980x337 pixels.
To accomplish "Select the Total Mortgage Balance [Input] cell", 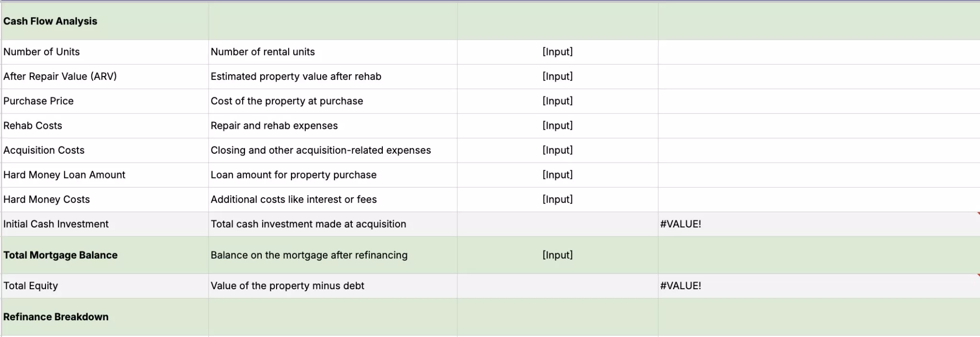I will point(557,255).
